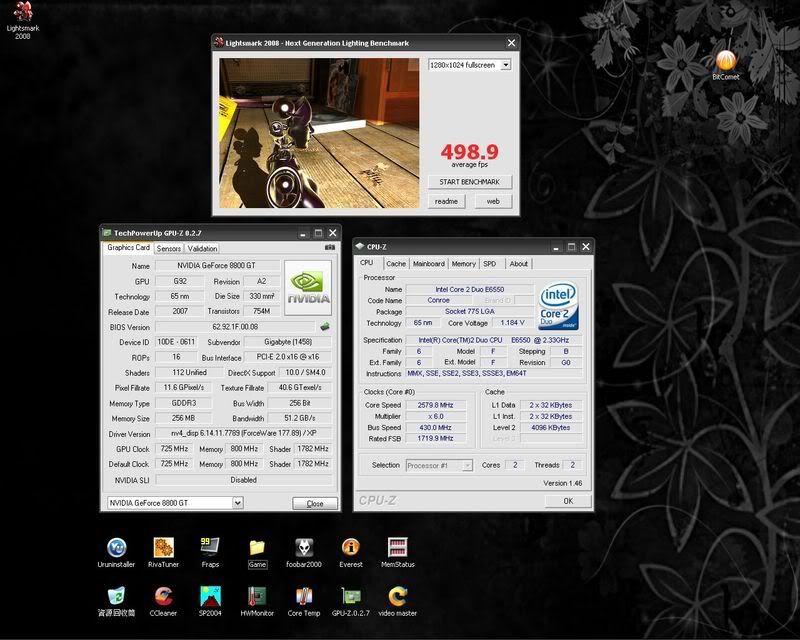Open the Mainboard tab in CPU-Z

pos(429,264)
